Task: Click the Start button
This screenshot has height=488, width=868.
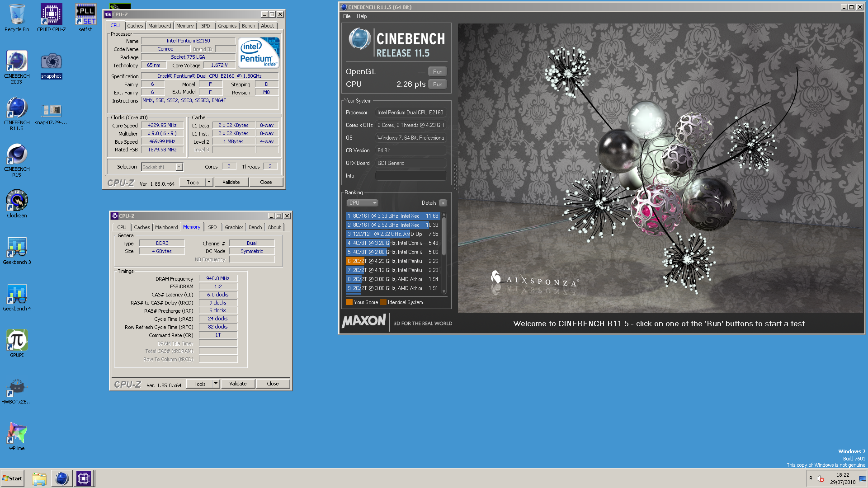Action: coord(12,479)
